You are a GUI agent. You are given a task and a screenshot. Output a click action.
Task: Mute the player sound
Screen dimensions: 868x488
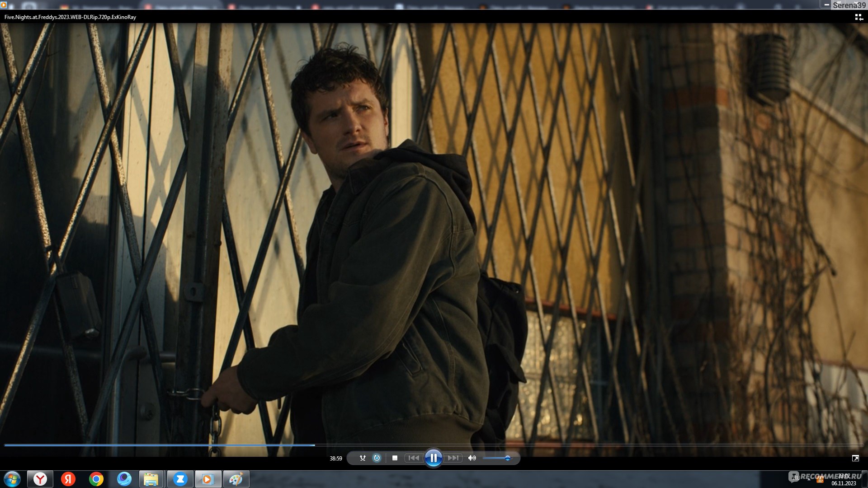point(472,458)
